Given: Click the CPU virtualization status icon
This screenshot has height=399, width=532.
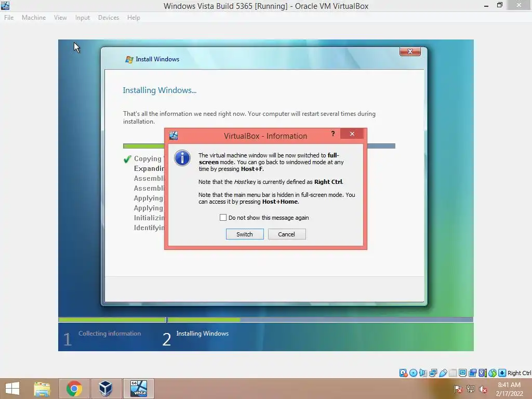Looking at the screenshot, I should point(482,373).
